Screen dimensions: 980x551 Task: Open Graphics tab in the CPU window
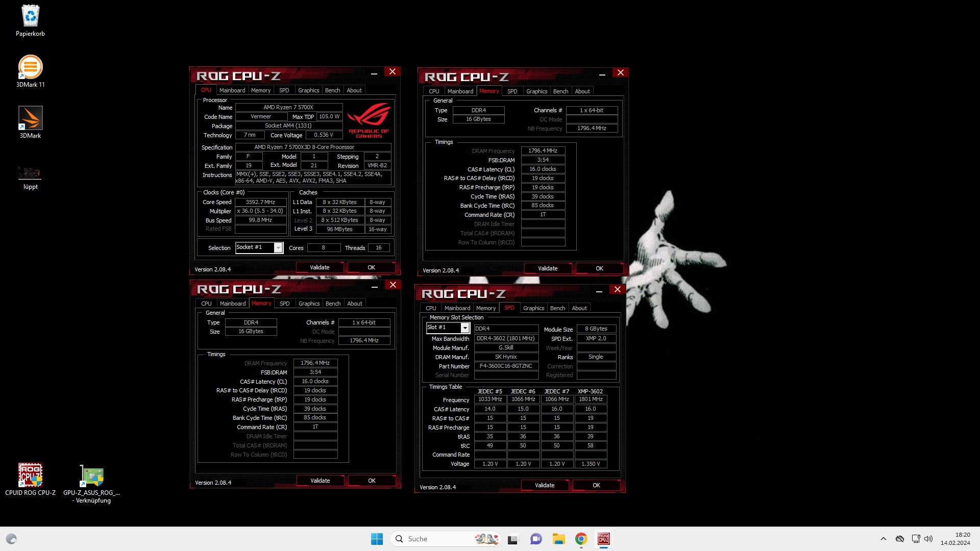(308, 90)
